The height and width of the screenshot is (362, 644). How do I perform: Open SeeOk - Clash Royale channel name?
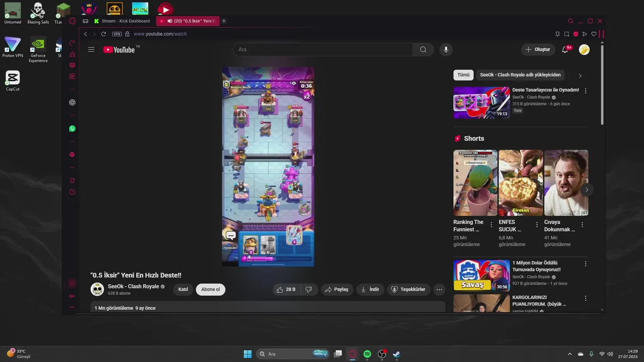(133, 287)
